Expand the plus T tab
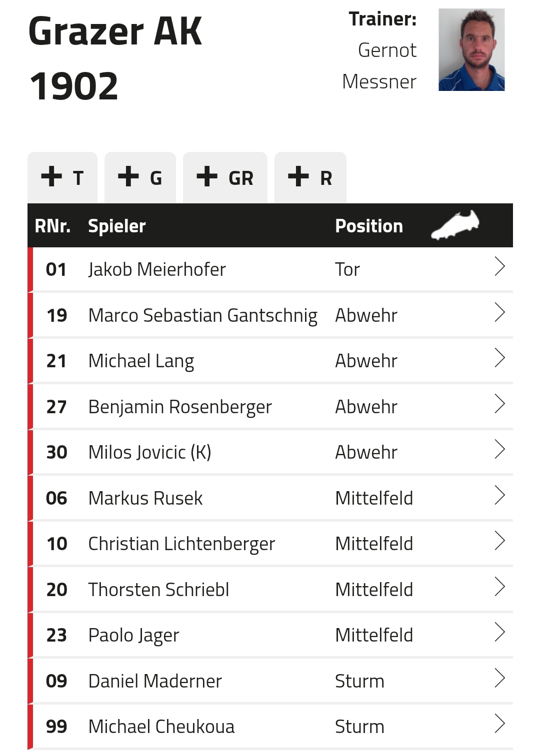Screen dimensions: 540x756 click(62, 177)
